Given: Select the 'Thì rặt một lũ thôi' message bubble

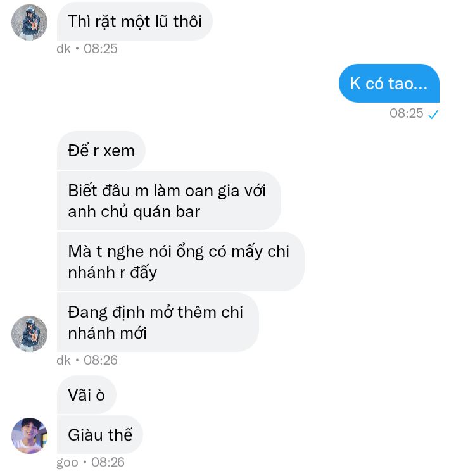Looking at the screenshot, I should click(134, 22).
